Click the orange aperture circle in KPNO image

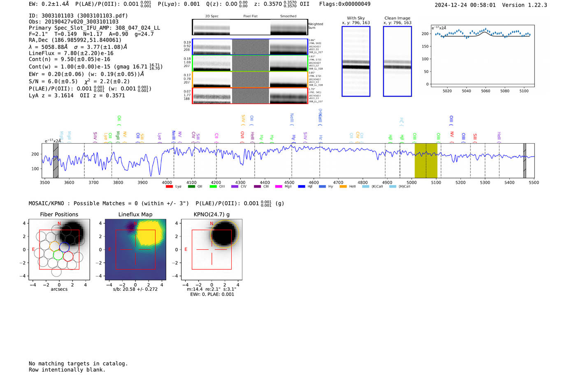(224, 234)
